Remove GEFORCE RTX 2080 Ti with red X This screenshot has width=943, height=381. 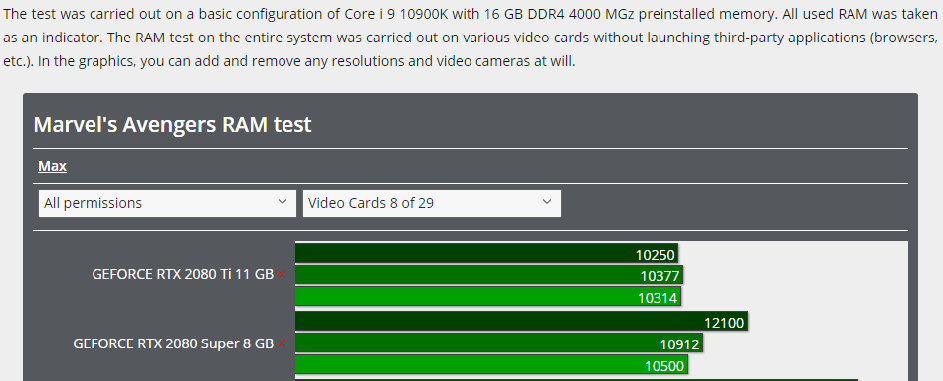pos(283,275)
